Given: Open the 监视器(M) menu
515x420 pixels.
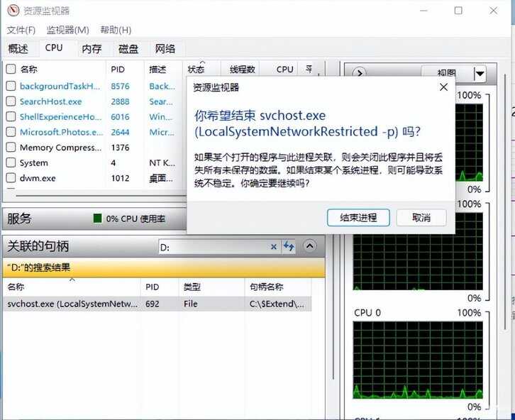Looking at the screenshot, I should click(x=67, y=31).
